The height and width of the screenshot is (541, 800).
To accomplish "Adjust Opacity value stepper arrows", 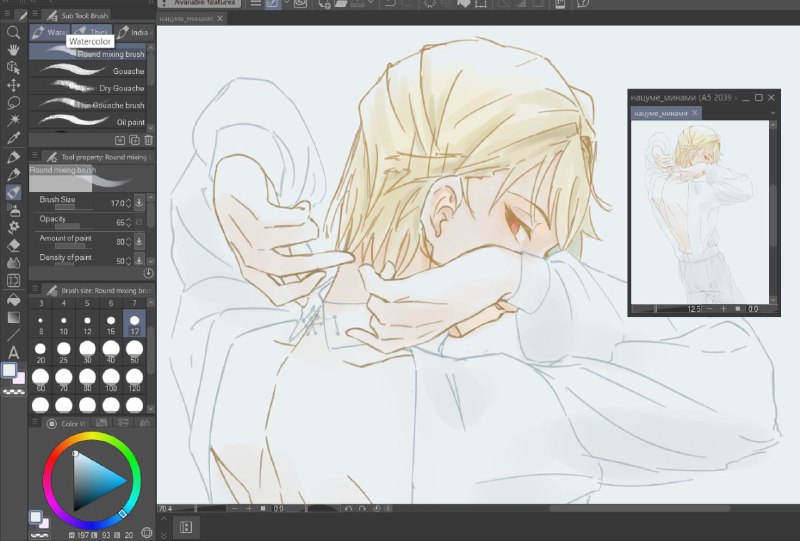I will 128,223.
